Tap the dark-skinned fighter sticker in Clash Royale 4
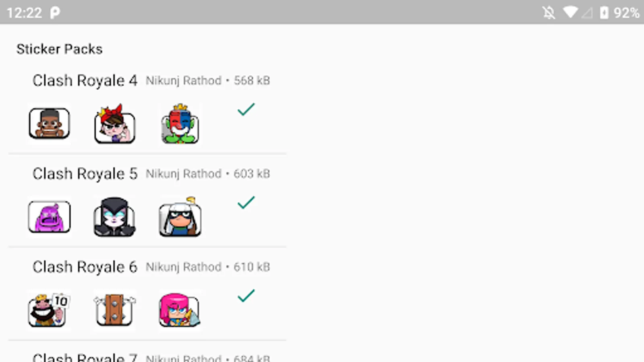 [49, 123]
